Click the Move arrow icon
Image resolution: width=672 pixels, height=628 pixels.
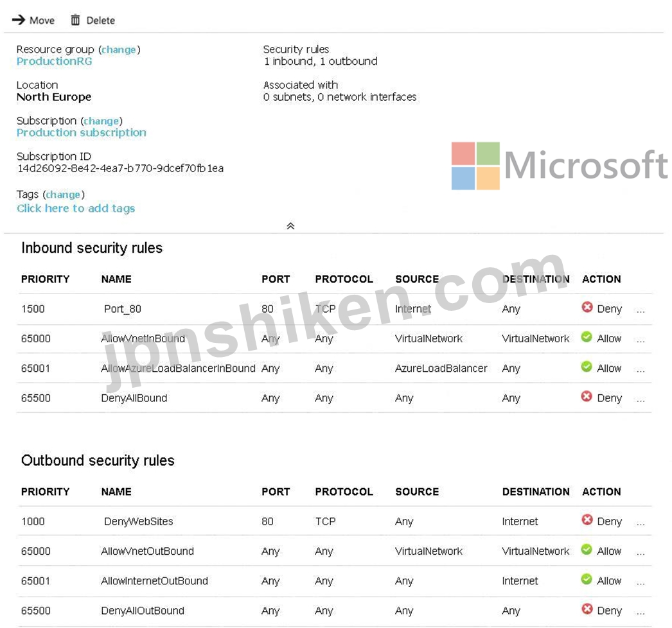click(18, 20)
